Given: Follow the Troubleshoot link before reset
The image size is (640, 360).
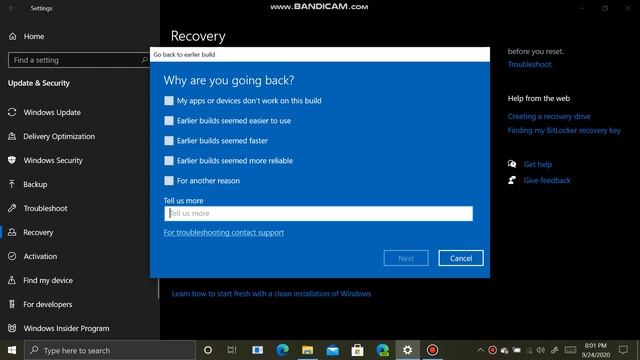Looking at the screenshot, I should [529, 64].
